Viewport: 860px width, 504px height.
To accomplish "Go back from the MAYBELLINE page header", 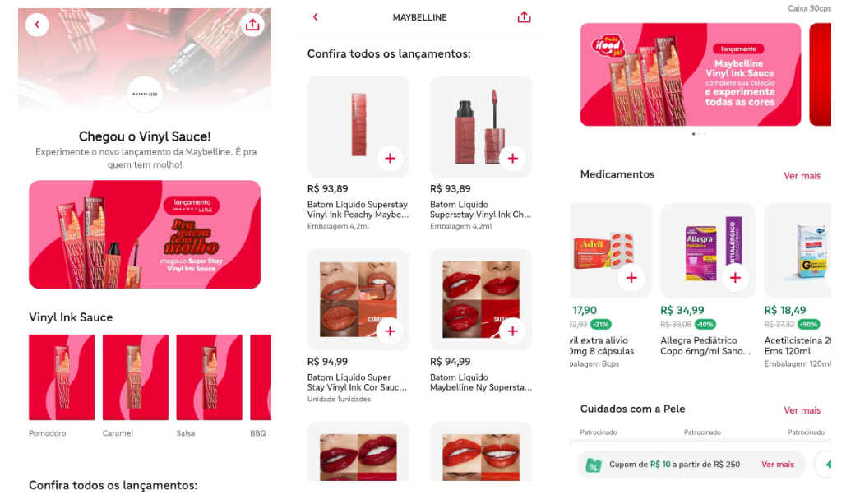I will [316, 17].
